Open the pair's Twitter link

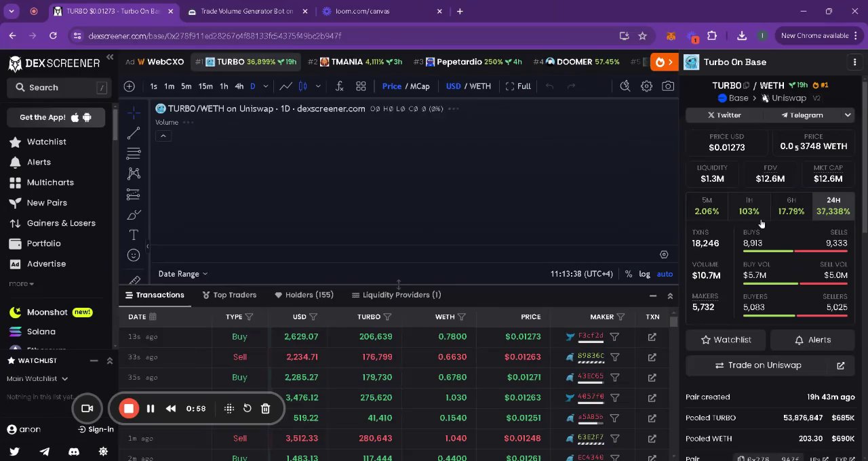(x=724, y=115)
